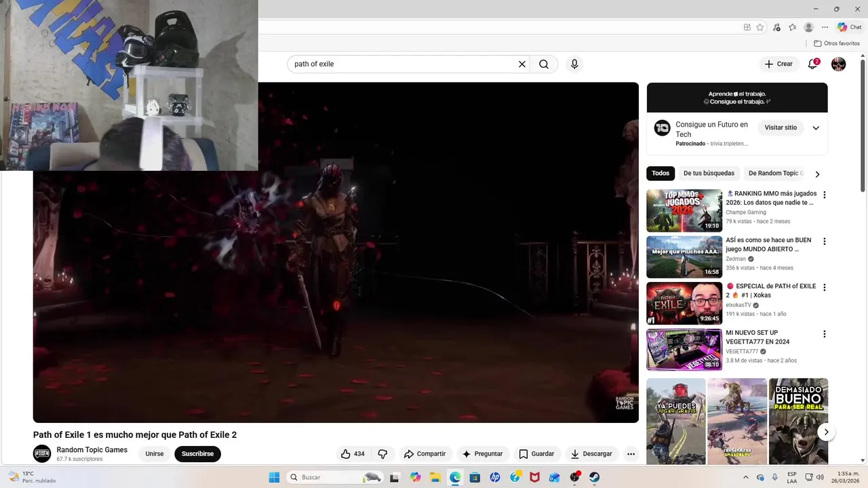Click Visitar sitio ad button
Image resolution: width=868 pixels, height=488 pixels.
pyautogui.click(x=781, y=127)
